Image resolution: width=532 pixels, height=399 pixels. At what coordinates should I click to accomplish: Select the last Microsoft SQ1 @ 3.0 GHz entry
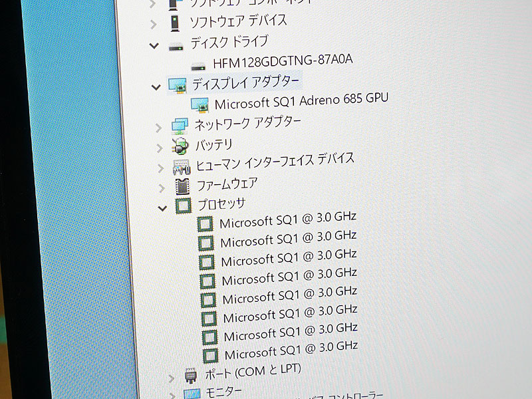point(291,350)
